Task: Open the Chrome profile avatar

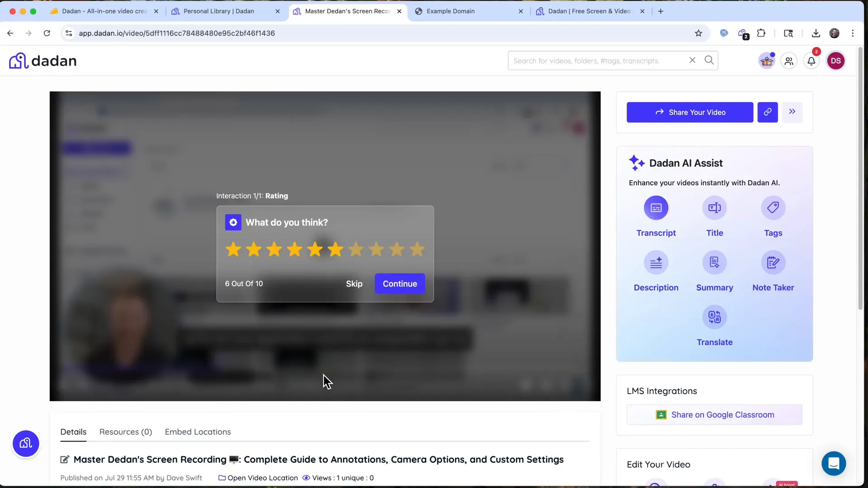Action: [834, 33]
